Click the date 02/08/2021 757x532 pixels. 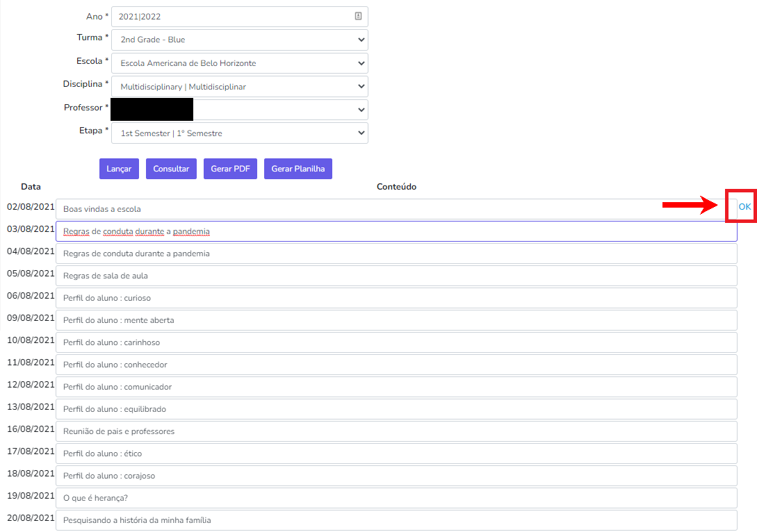coord(31,206)
